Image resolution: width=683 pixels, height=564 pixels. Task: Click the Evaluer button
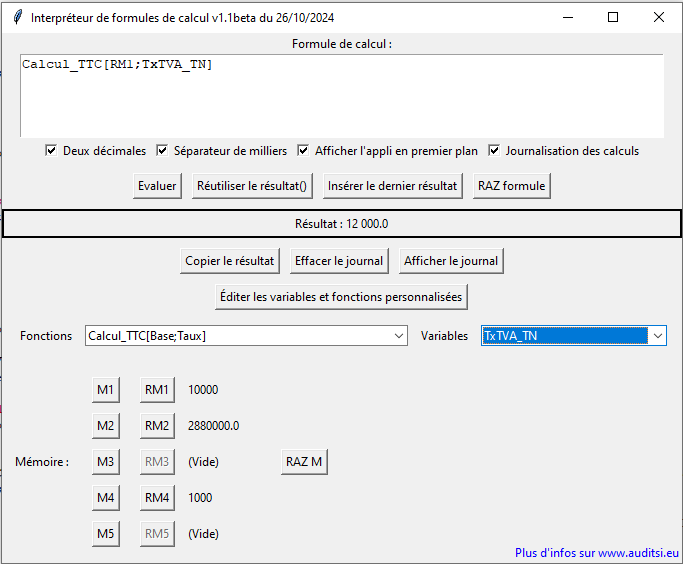[x=157, y=186]
